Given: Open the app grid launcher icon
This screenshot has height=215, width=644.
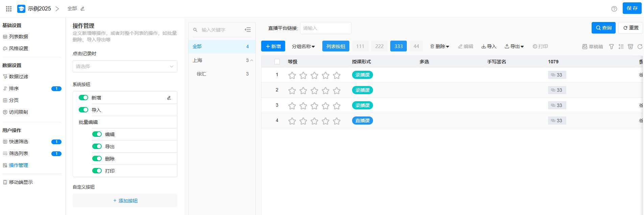Looking at the screenshot, I should 9,9.
